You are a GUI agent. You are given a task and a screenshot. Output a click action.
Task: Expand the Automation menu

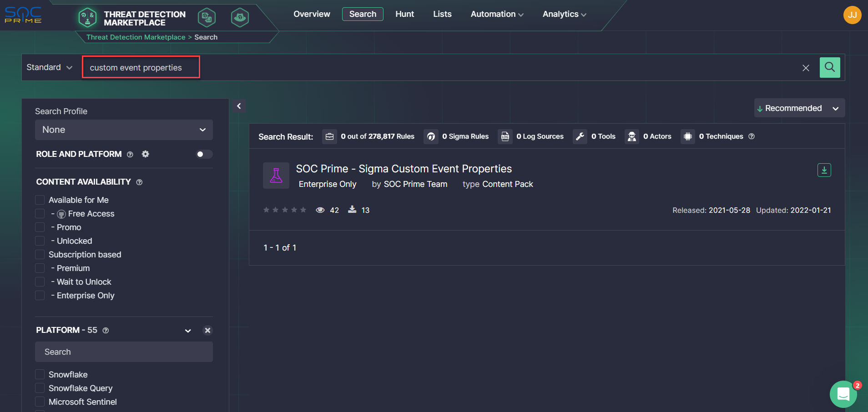tap(497, 14)
